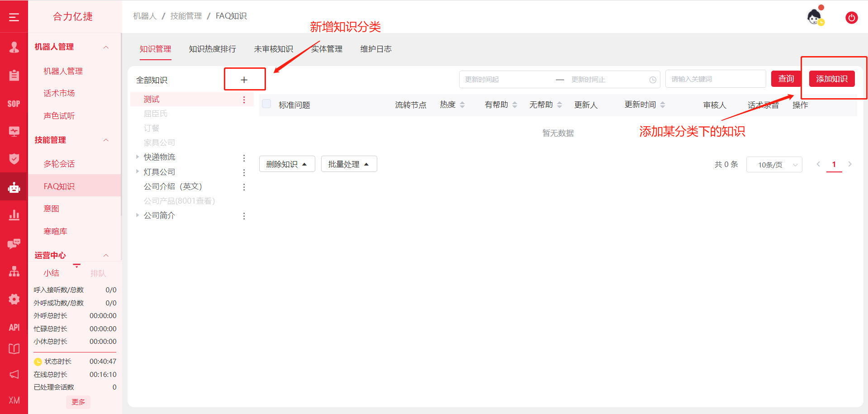Select the robot sidebar icon
The height and width of the screenshot is (414, 868).
click(14, 187)
